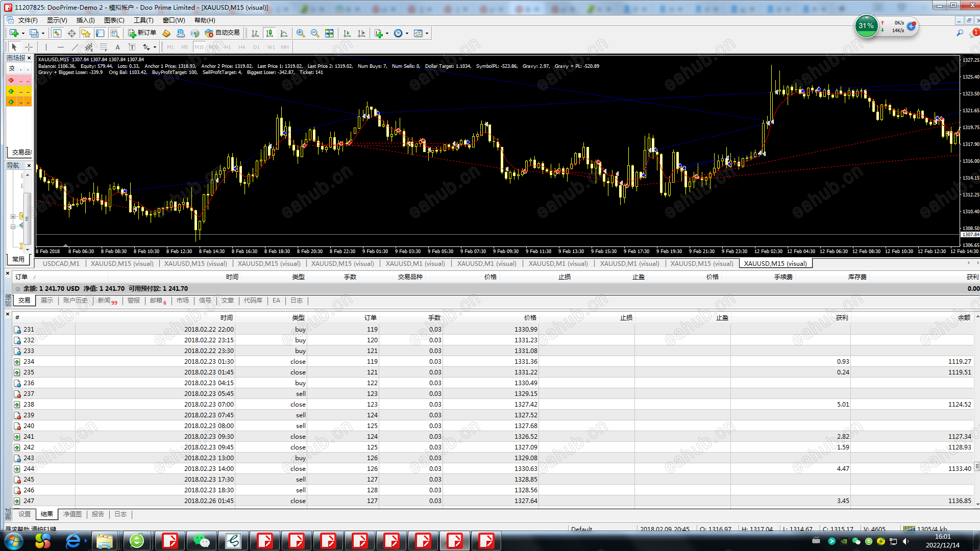The image size is (980, 551).
Task: Open the Profiles toolbar icon
Action: pyautogui.click(x=34, y=33)
